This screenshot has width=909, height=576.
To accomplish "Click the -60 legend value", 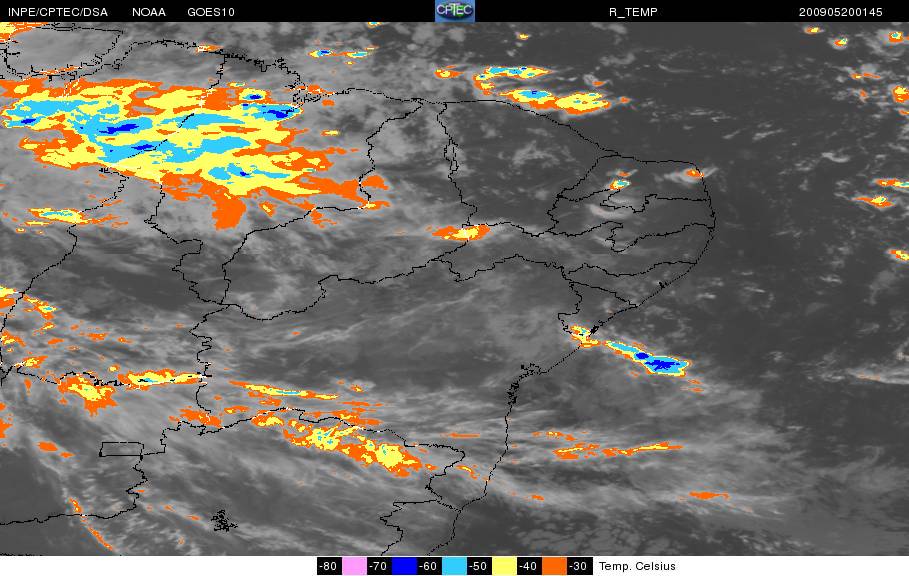I will [x=428, y=566].
